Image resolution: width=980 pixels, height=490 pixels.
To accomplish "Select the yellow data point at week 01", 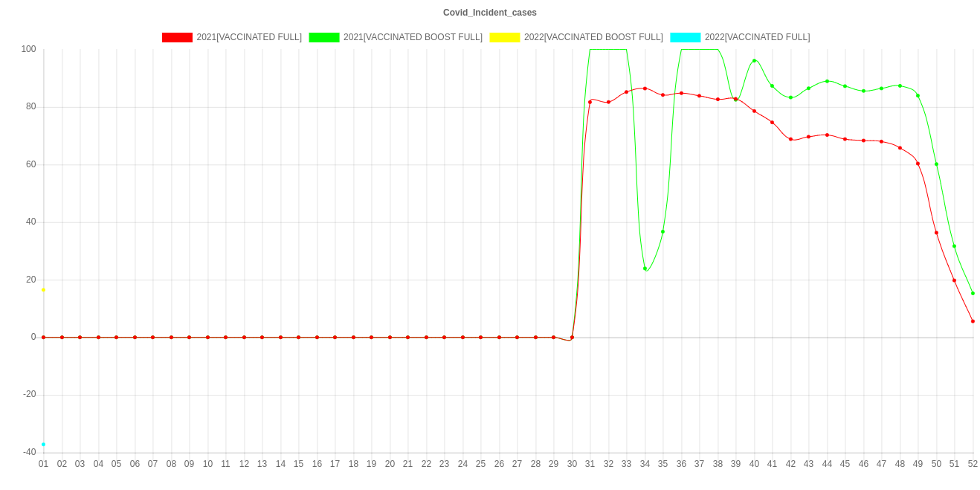I will click(x=43, y=290).
